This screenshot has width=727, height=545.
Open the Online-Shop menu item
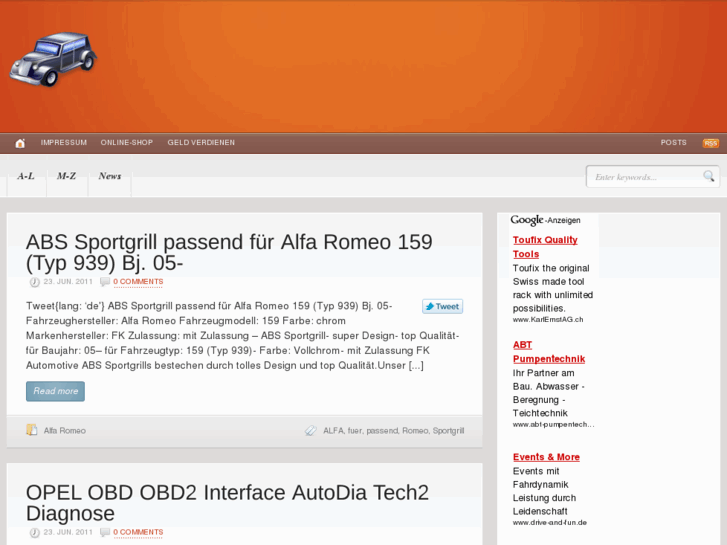point(127,142)
